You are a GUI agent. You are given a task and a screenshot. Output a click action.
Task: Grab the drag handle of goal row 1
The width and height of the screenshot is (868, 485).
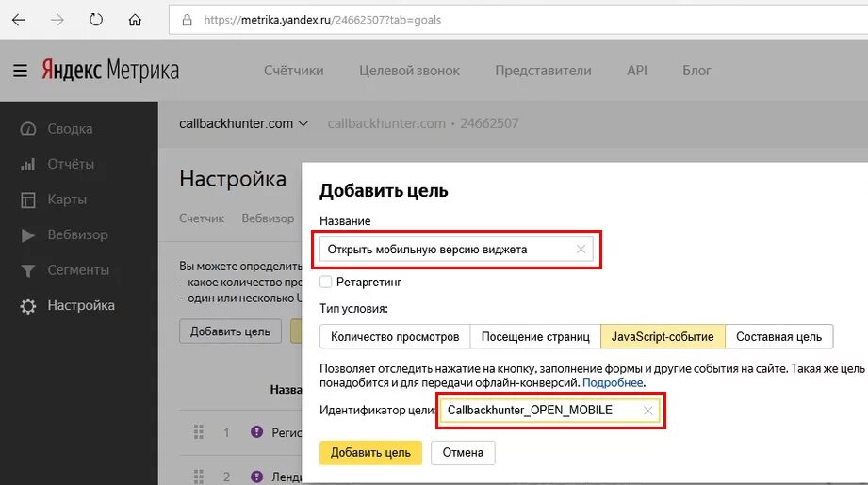point(199,432)
